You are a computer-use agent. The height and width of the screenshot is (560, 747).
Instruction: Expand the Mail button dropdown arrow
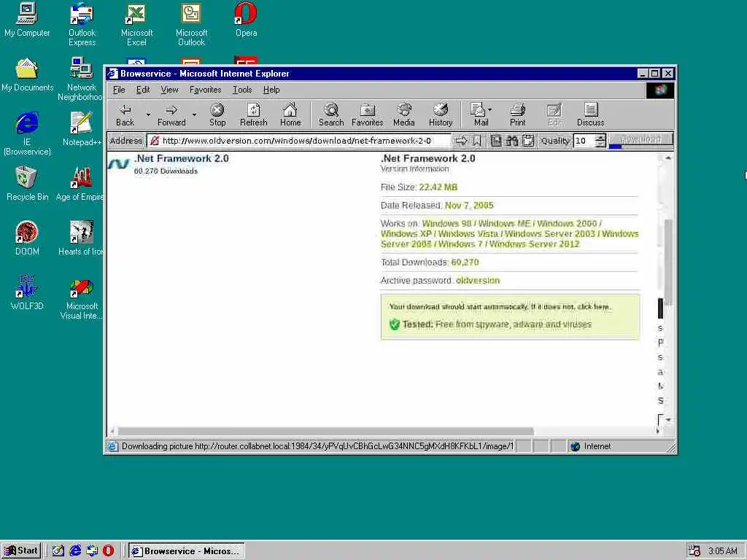490,109
